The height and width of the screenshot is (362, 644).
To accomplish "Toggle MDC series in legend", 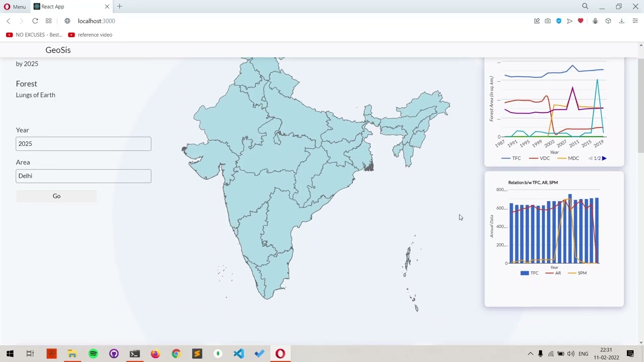I will click(568, 158).
